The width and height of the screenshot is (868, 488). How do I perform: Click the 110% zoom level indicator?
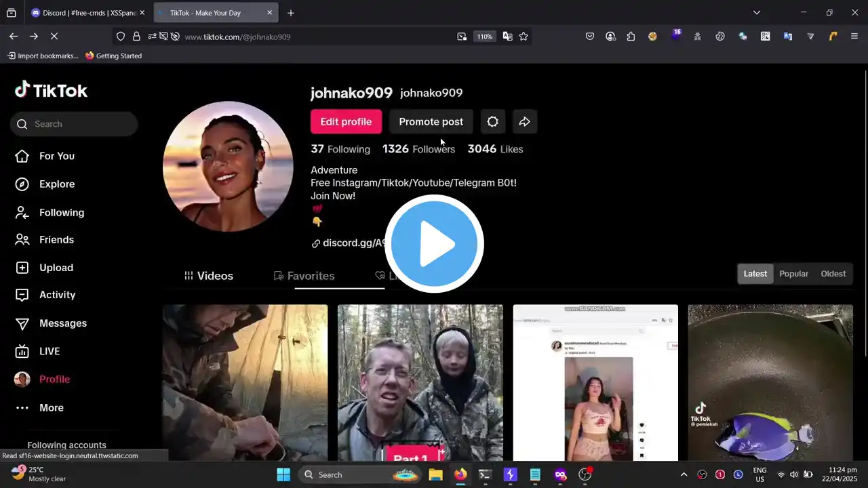[484, 37]
